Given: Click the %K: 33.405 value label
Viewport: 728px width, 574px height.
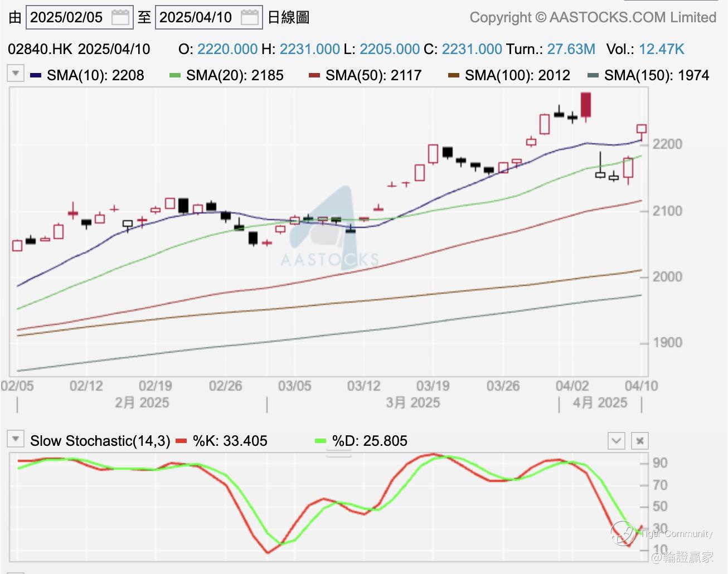Looking at the screenshot, I should 230,441.
